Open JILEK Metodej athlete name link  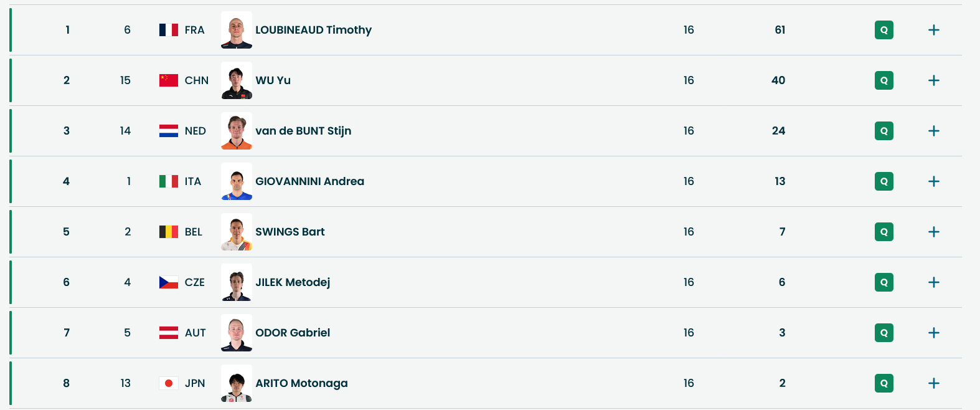[293, 282]
